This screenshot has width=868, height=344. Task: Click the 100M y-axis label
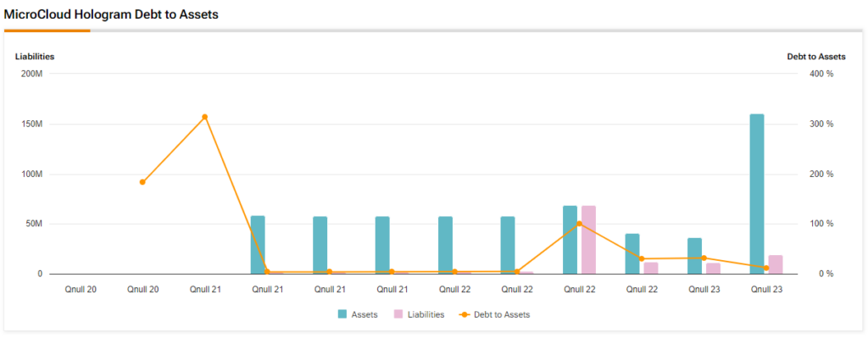coord(32,175)
